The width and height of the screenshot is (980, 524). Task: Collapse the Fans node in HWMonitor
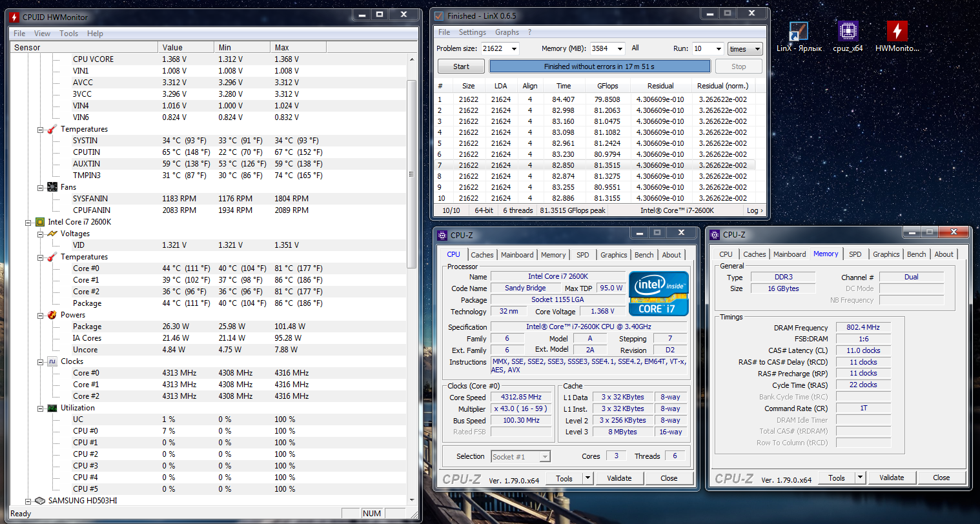pos(40,188)
